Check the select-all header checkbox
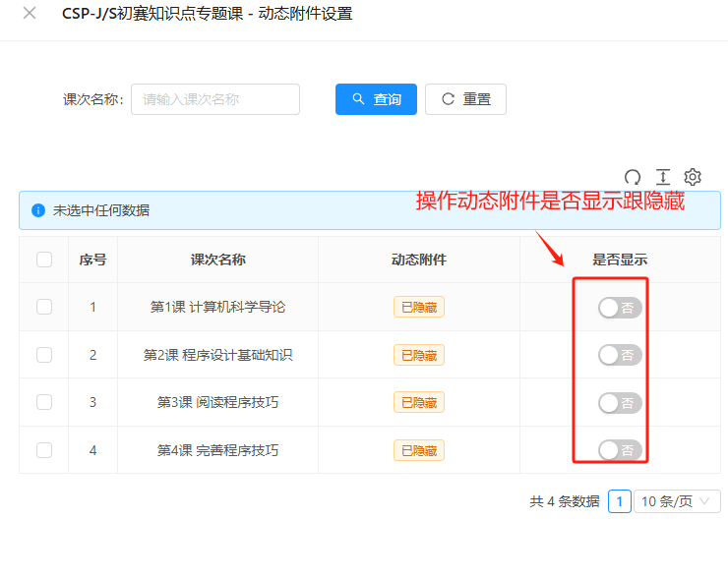Image resolution: width=728 pixels, height=579 pixels. pyautogui.click(x=44, y=260)
